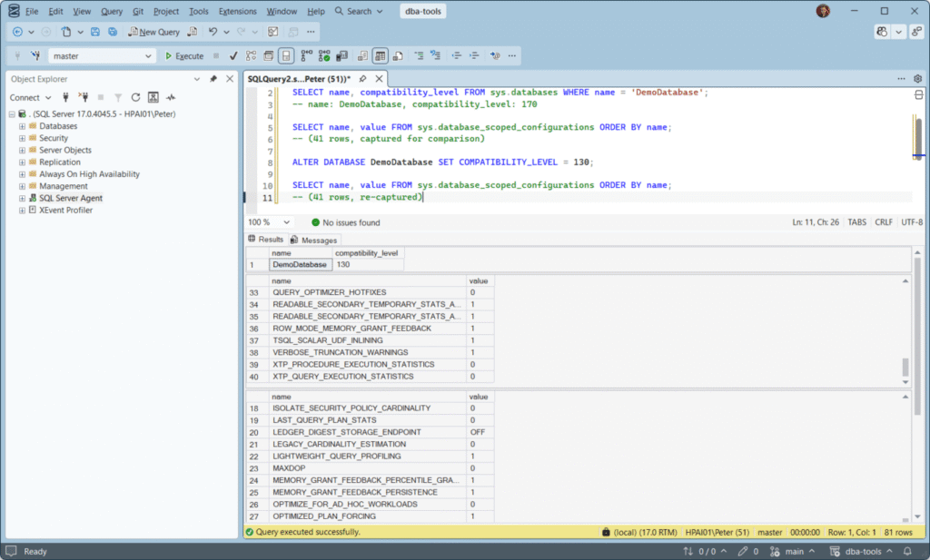This screenshot has height=560, width=930.
Task: Click the main branch in status bar
Action: coord(792,551)
